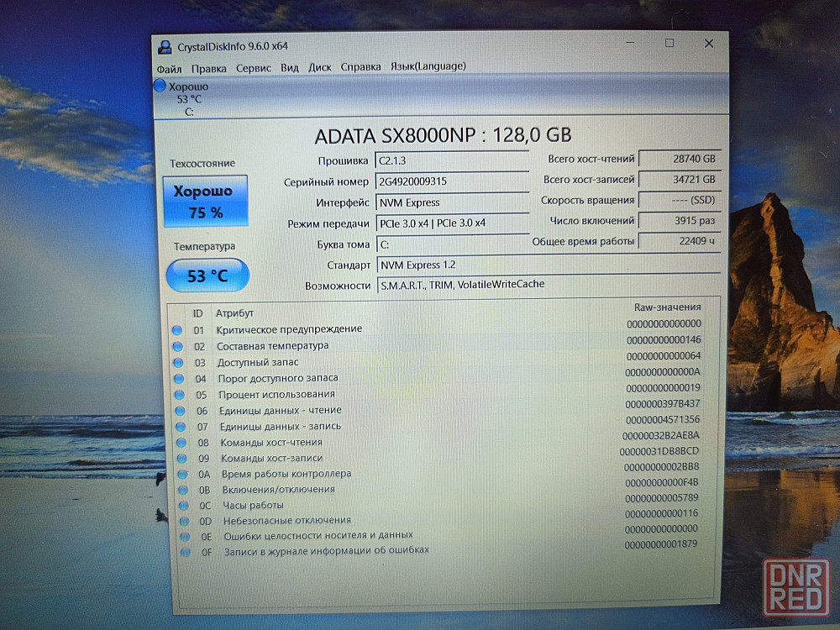The height and width of the screenshot is (630, 840).
Task: Open the Файл menu
Action: click(169, 69)
